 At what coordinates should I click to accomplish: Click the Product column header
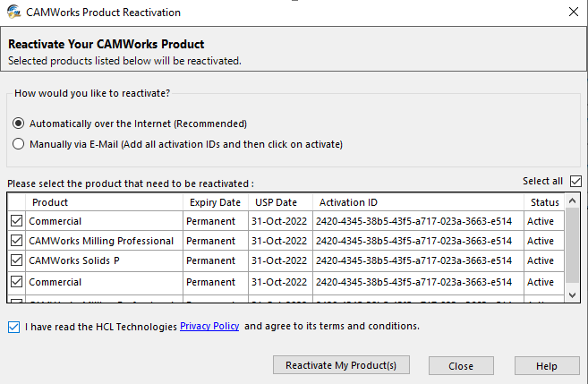click(50, 202)
